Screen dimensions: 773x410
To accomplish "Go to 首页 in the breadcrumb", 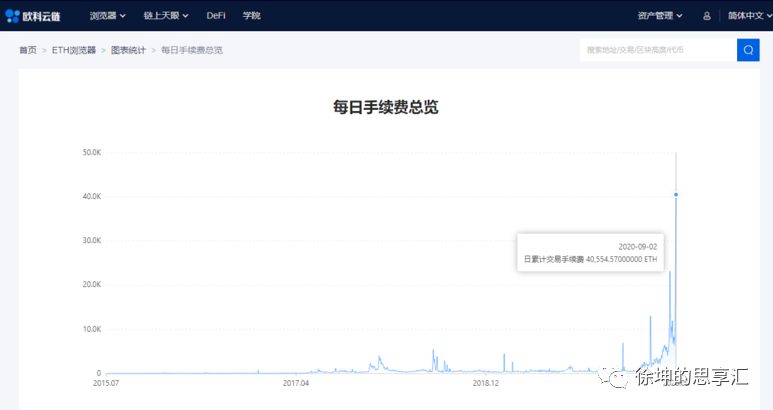I will [x=28, y=50].
